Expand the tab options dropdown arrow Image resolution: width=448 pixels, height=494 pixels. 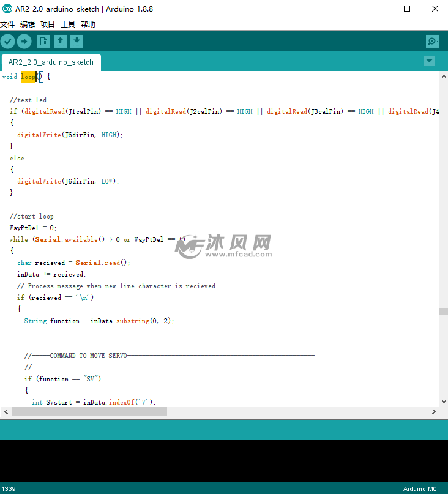click(x=429, y=61)
